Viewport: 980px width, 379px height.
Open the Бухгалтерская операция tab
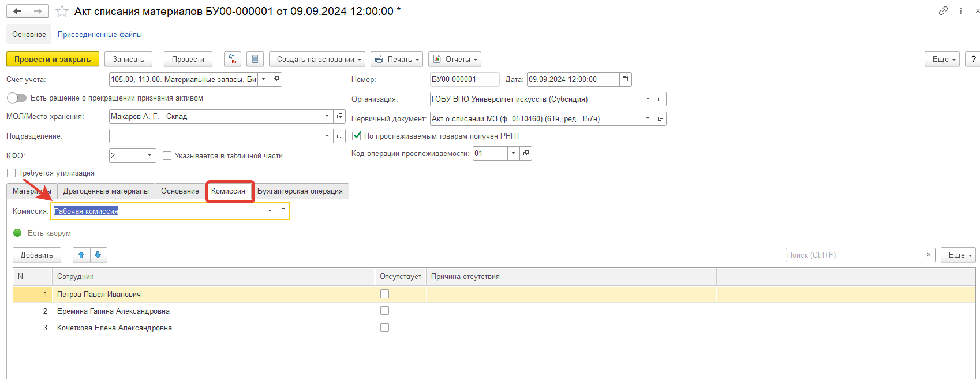[300, 191]
